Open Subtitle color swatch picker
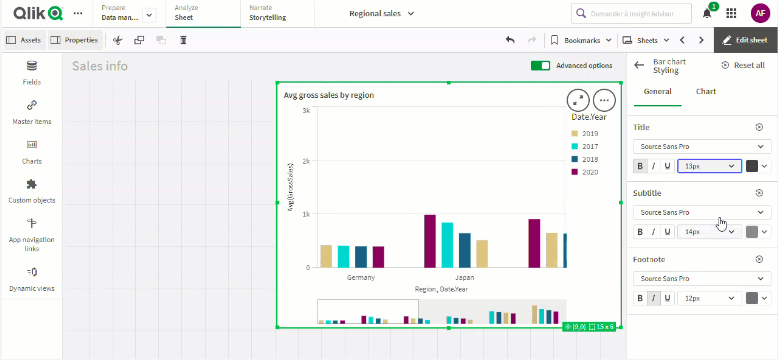The width and height of the screenshot is (778, 360). (x=758, y=232)
